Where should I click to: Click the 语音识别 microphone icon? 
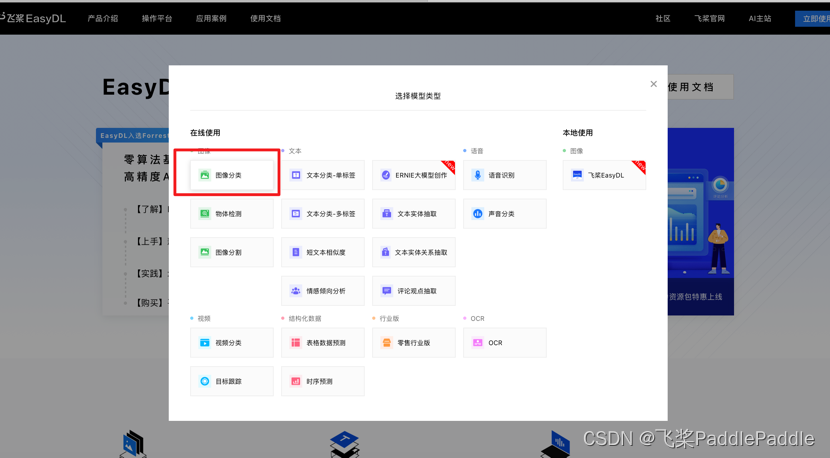(x=477, y=175)
